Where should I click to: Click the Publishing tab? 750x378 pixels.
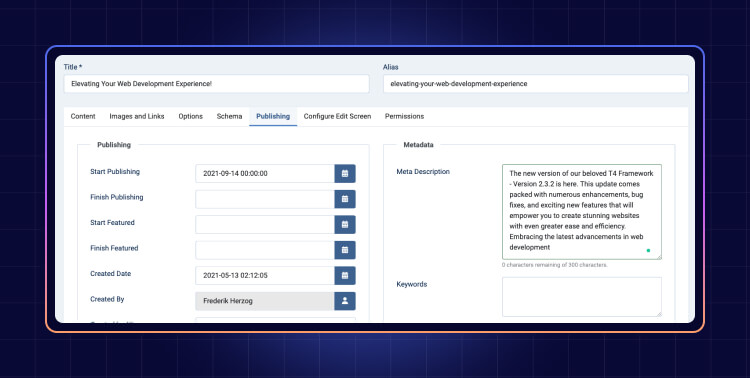(x=273, y=116)
